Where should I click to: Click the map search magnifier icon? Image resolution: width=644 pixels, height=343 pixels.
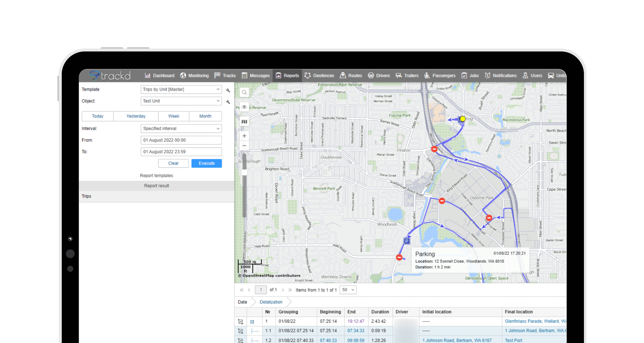[244, 92]
